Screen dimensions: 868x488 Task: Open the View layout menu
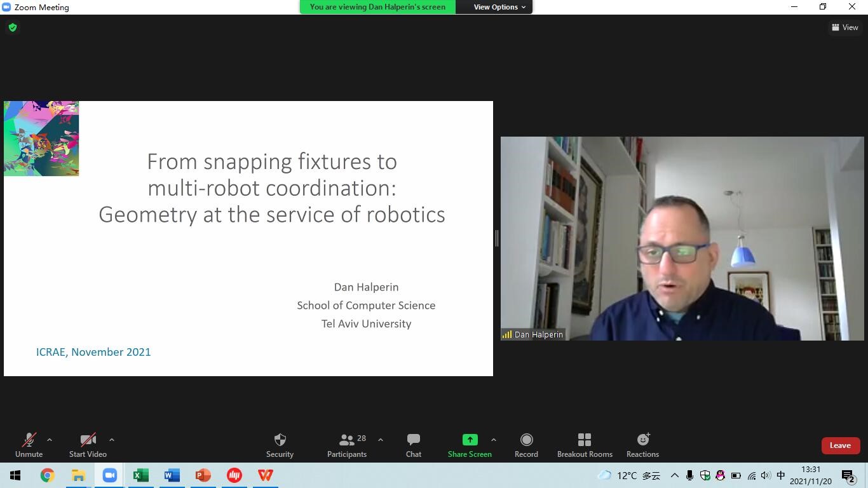tap(845, 27)
